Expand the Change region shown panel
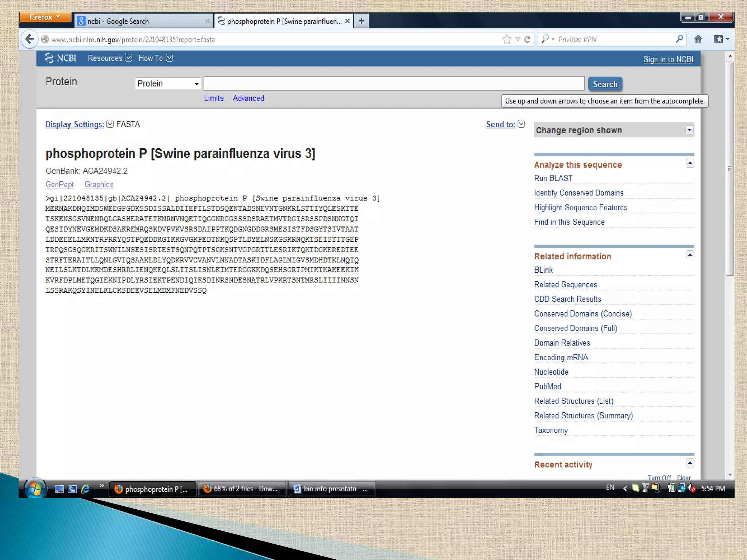The image size is (747, 560). click(x=689, y=130)
